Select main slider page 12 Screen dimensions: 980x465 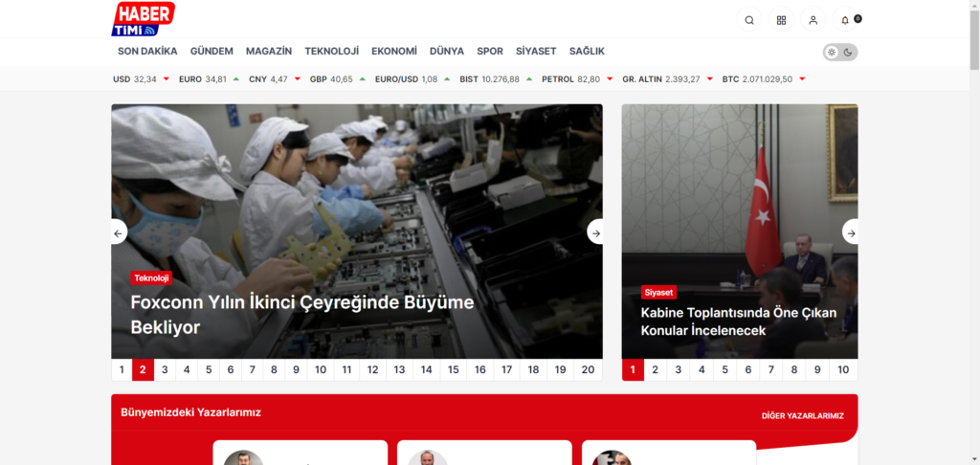tap(372, 370)
